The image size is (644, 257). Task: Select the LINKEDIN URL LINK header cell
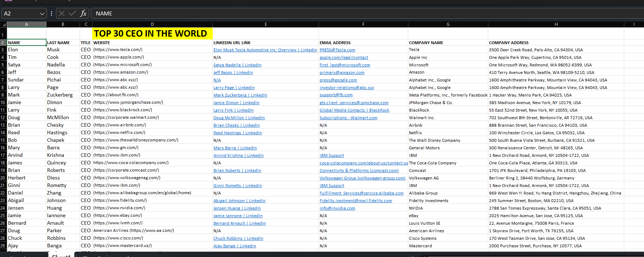click(265, 42)
